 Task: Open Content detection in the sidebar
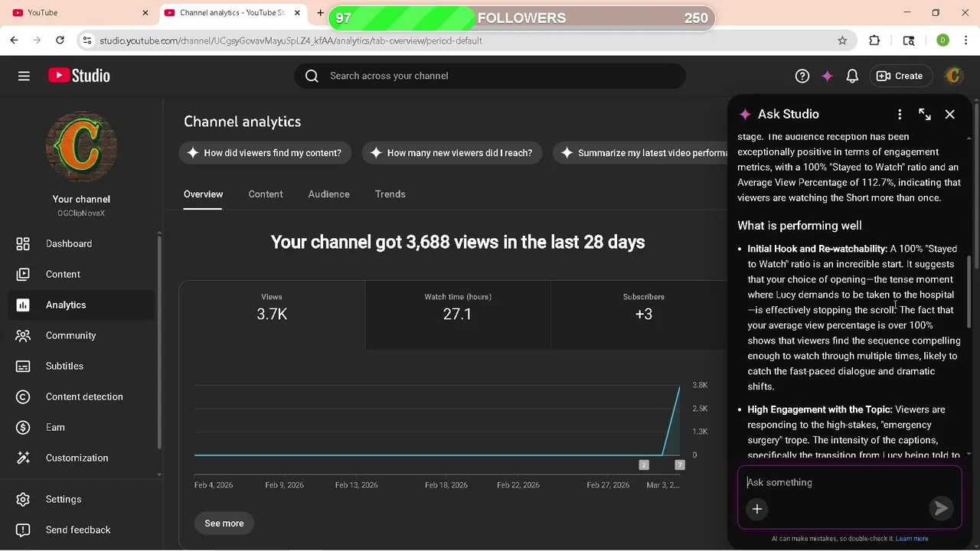click(x=81, y=396)
